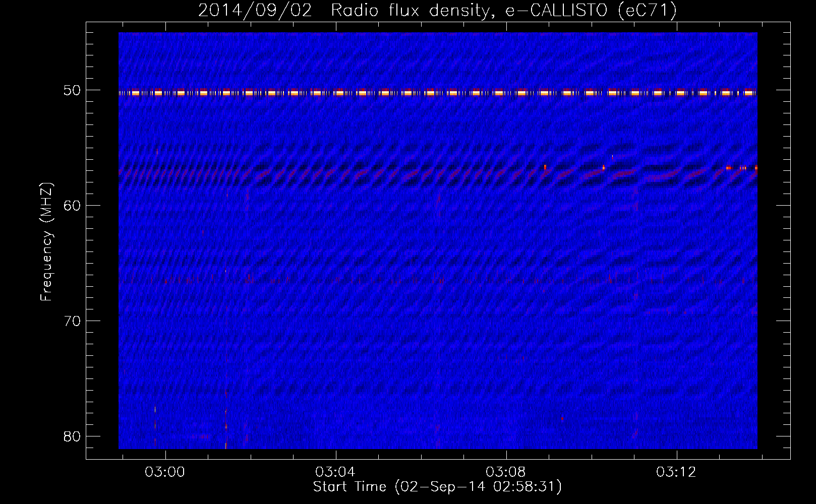This screenshot has width=816, height=504.
Task: Click the plot title "2014/09/02 Radio flux density, e-CALLISTO (eC71)"
Action: point(437,11)
